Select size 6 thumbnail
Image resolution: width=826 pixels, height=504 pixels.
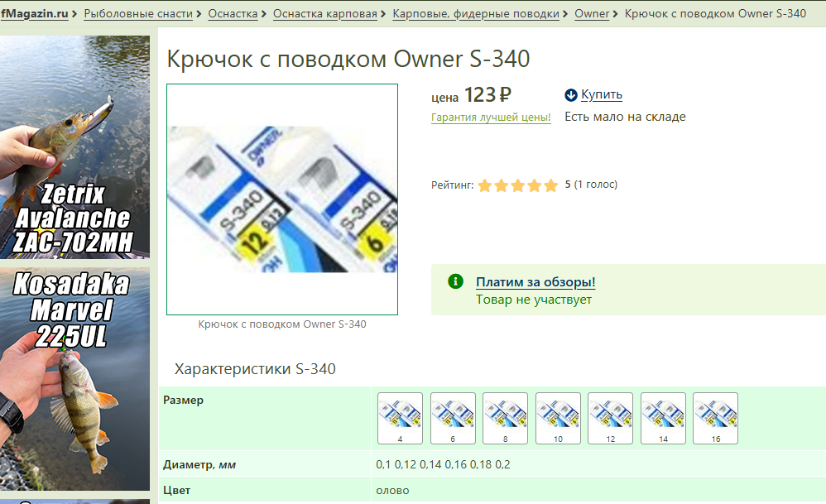tap(453, 418)
